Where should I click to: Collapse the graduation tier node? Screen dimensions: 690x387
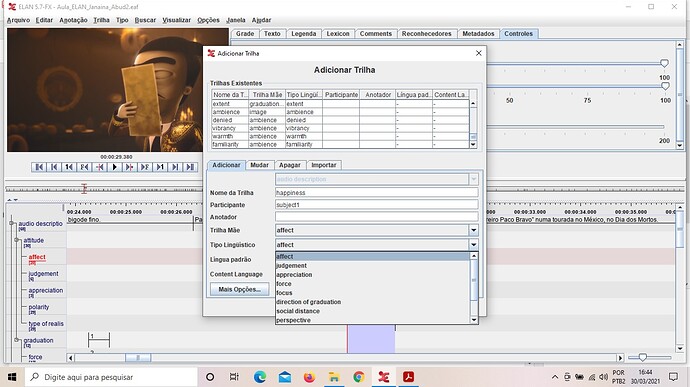coord(17,340)
